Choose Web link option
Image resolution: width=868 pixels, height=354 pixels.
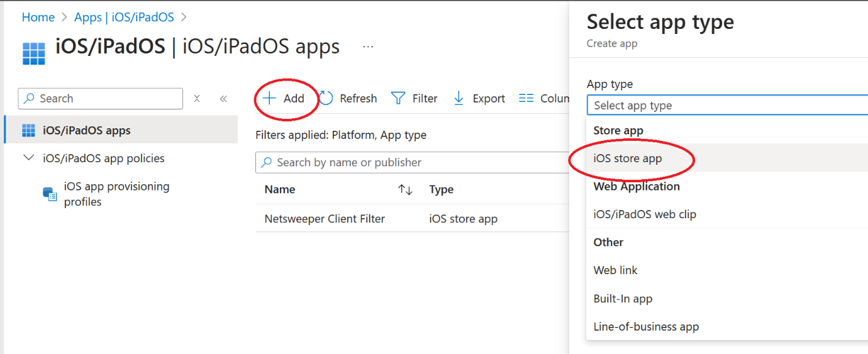727,270
